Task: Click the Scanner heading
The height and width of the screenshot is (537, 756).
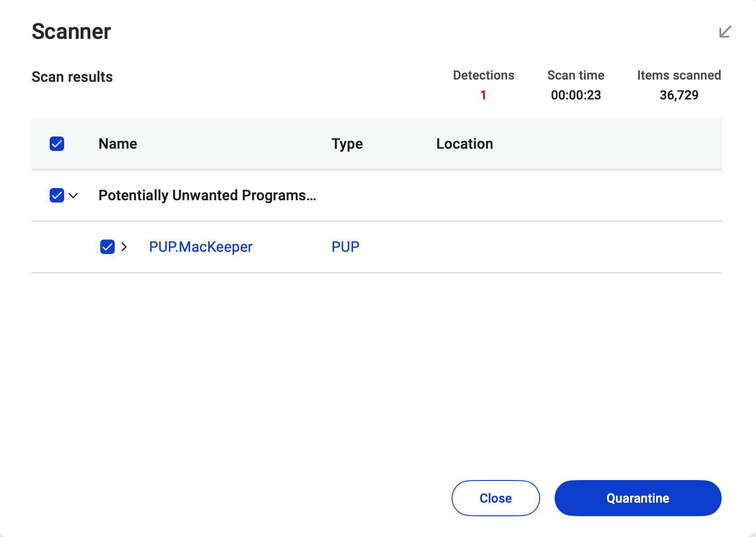Action: [x=70, y=31]
